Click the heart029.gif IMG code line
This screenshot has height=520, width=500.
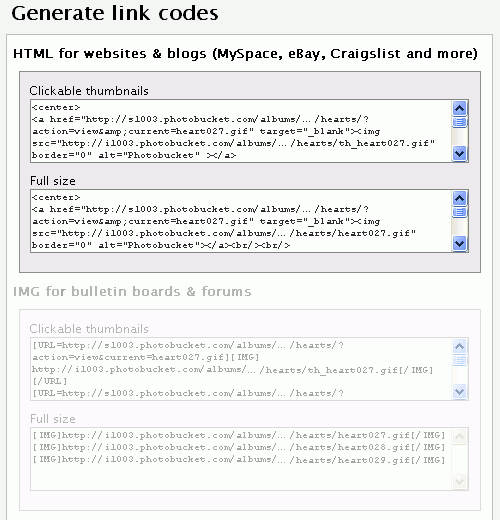point(239,460)
